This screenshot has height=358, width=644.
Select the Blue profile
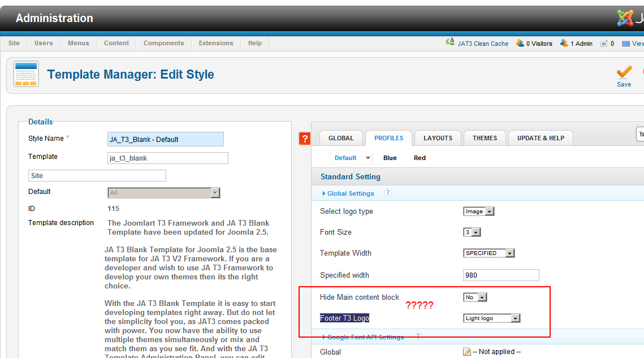(390, 158)
